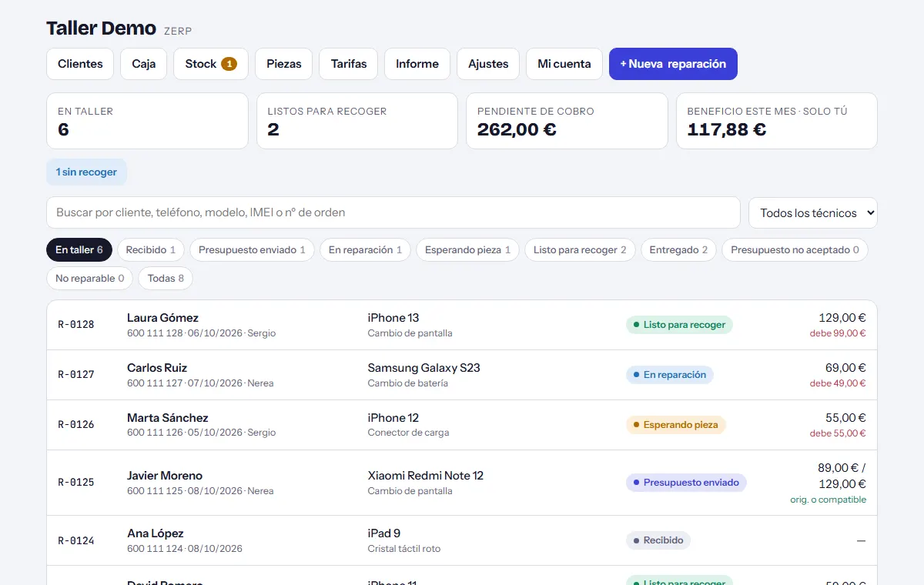
Task: Select client Marta Sánchez
Action: (x=168, y=418)
